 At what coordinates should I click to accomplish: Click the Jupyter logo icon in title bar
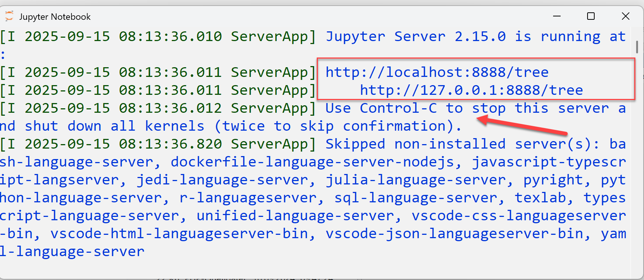coord(9,16)
